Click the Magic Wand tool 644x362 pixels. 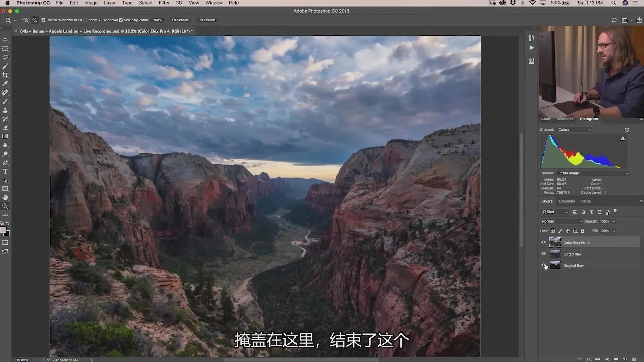[5, 66]
